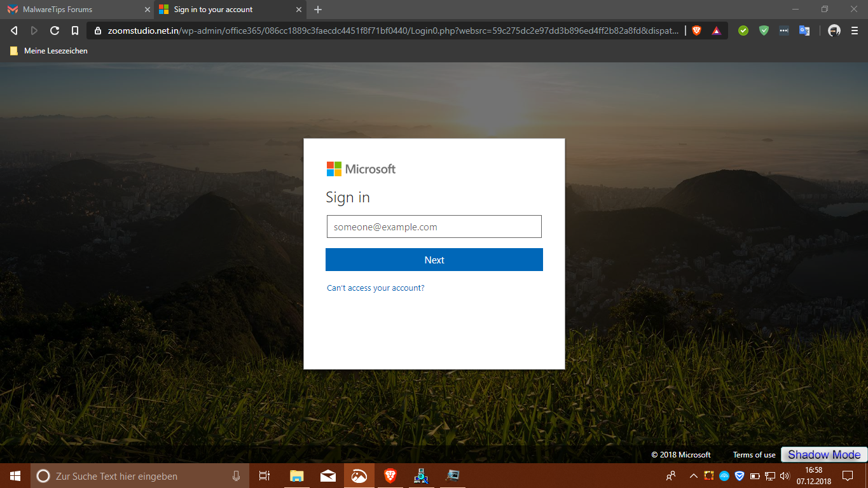This screenshot has width=868, height=488.
Task: Open the Photos app in the taskbar
Action: click(x=359, y=475)
